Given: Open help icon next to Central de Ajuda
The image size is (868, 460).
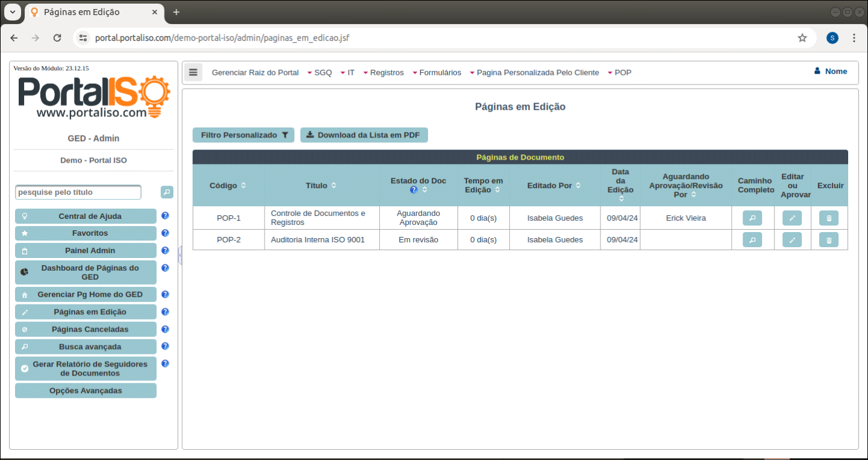Looking at the screenshot, I should pos(165,216).
